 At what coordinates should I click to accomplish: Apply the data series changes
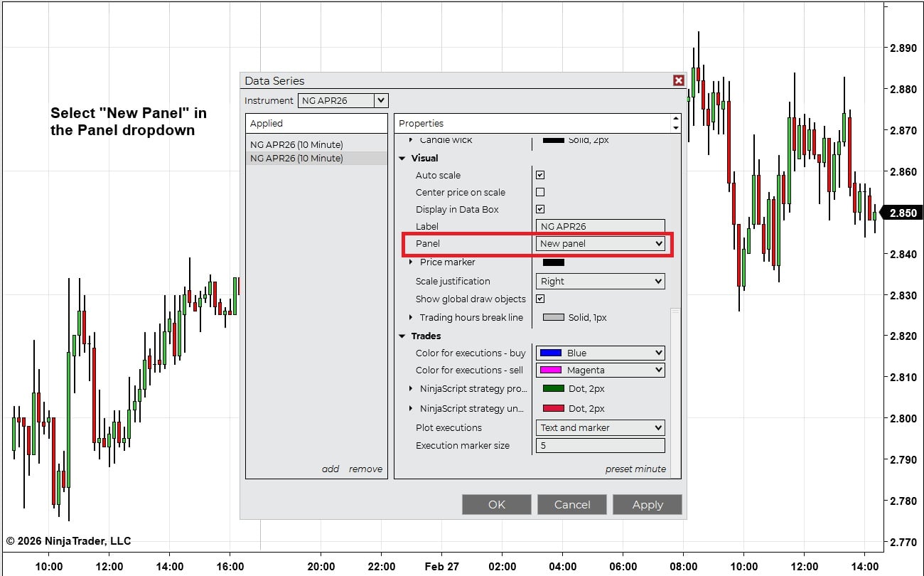tap(647, 504)
